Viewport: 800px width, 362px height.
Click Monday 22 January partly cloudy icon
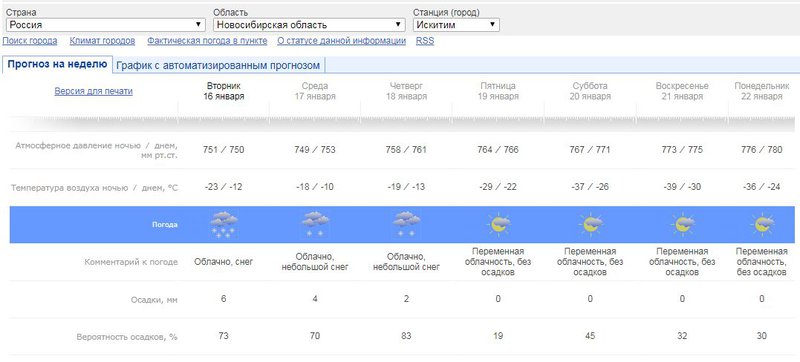(x=762, y=225)
